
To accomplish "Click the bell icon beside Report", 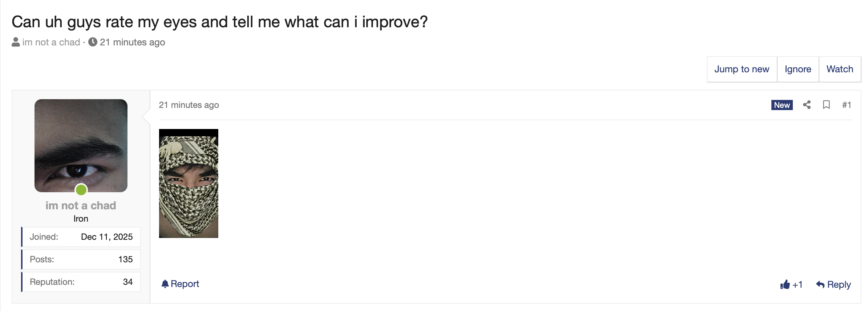I will click(x=165, y=284).
